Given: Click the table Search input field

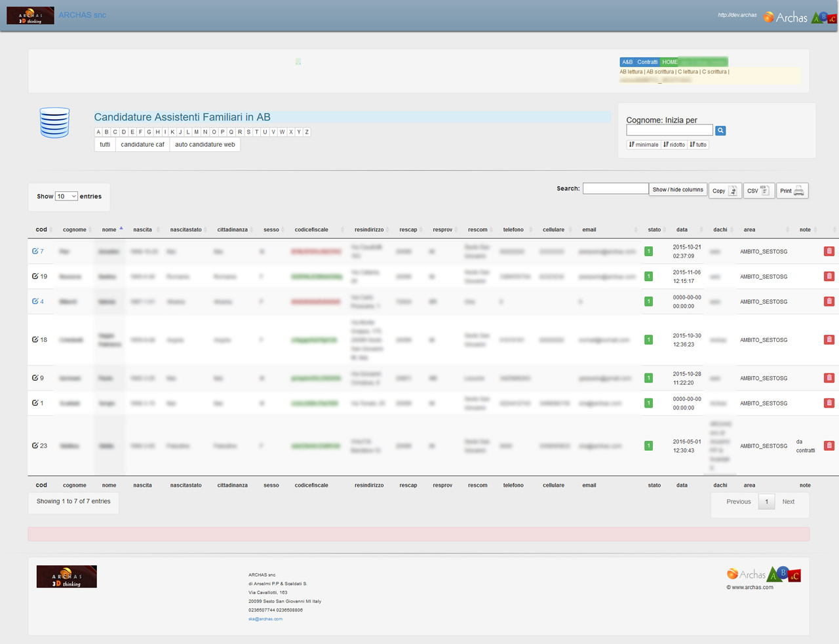Looking at the screenshot, I should pyautogui.click(x=615, y=189).
